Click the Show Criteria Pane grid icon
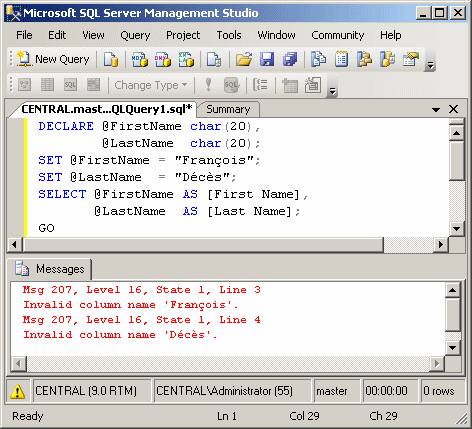This screenshot has width=472, height=429. tap(47, 85)
